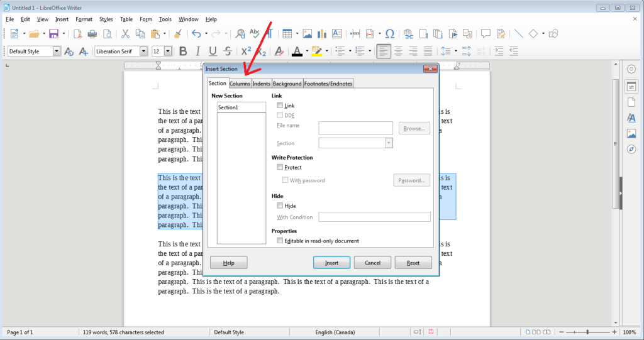Screen dimensions: 644x340
Task: Click the New document icon
Action: tap(14, 34)
